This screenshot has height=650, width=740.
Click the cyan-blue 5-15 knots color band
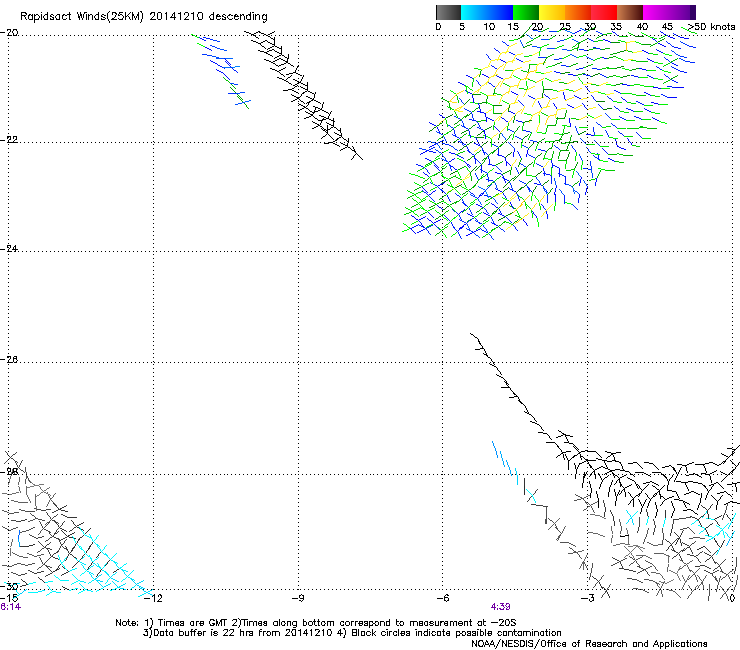(487, 12)
